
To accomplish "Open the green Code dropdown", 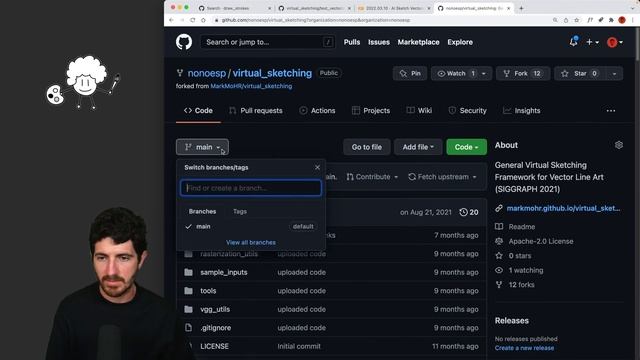I will (467, 147).
